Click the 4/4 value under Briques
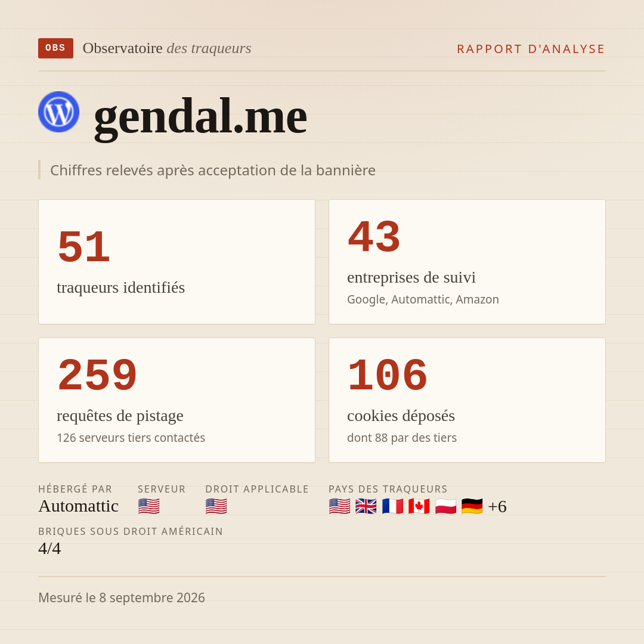Screen dimensions: 644x644 coord(49,549)
